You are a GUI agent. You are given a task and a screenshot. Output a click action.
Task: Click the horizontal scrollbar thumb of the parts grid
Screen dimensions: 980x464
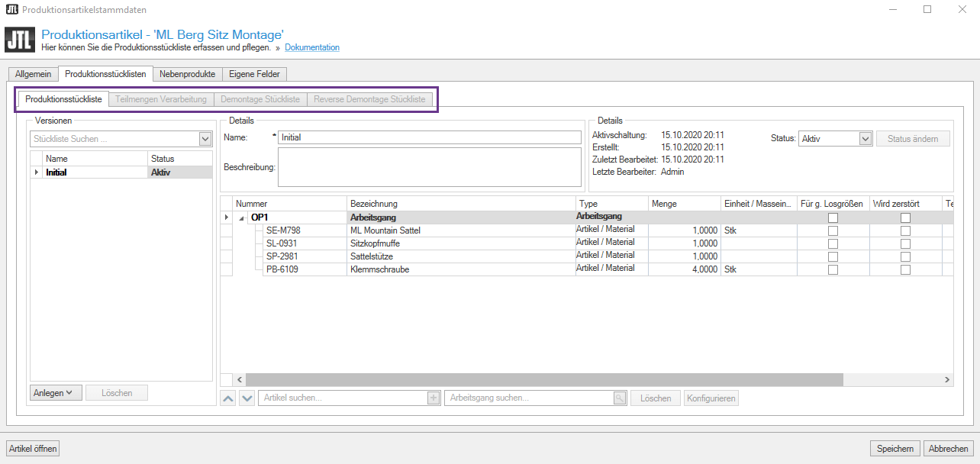(x=543, y=380)
